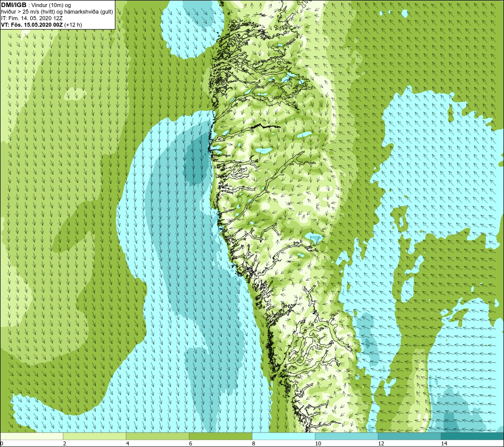Click the 6–8 m/s dark green swatch
Viewport: 504px width, 447px height.
point(221,436)
